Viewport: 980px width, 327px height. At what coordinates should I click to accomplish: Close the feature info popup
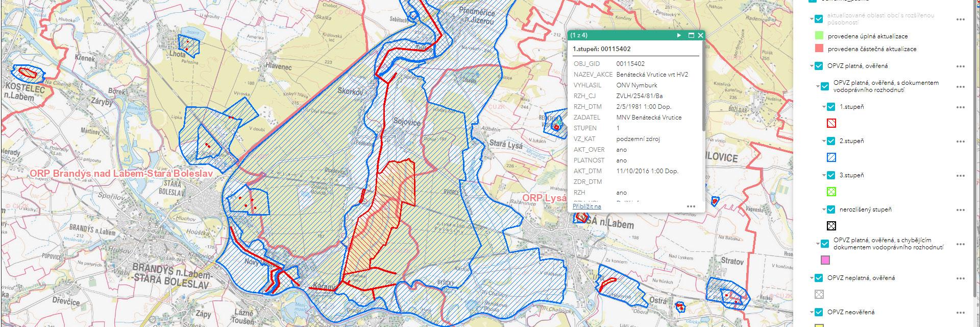[700, 35]
